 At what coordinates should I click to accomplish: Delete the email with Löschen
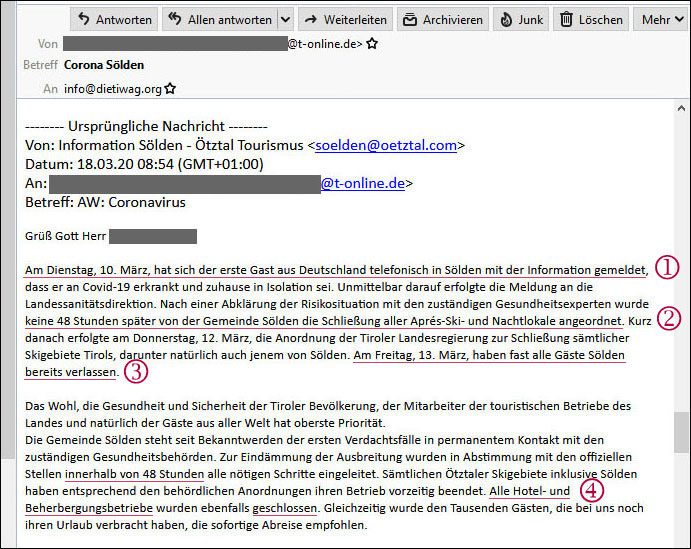coord(593,19)
